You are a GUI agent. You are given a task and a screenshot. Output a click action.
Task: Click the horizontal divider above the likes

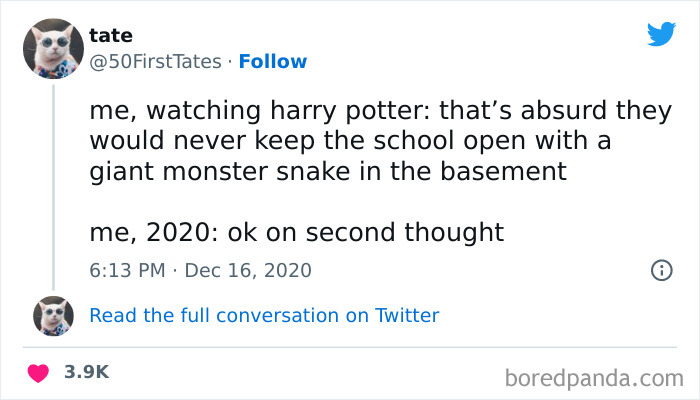(x=350, y=346)
